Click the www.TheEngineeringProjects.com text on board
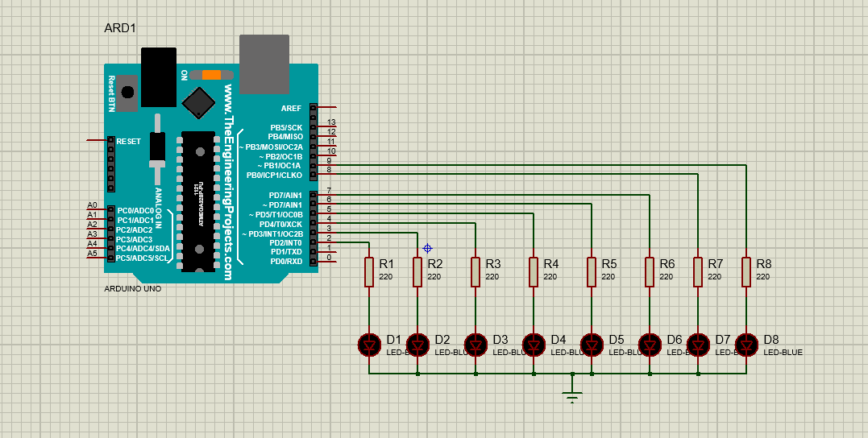This screenshot has height=438, width=868. click(x=228, y=183)
